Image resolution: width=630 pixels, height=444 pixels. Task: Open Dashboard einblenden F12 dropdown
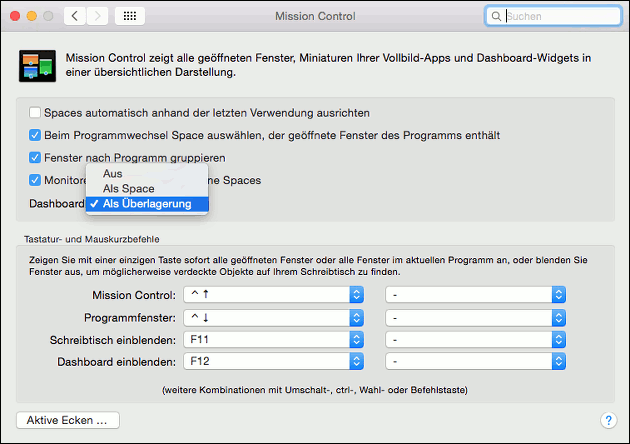pos(274,361)
